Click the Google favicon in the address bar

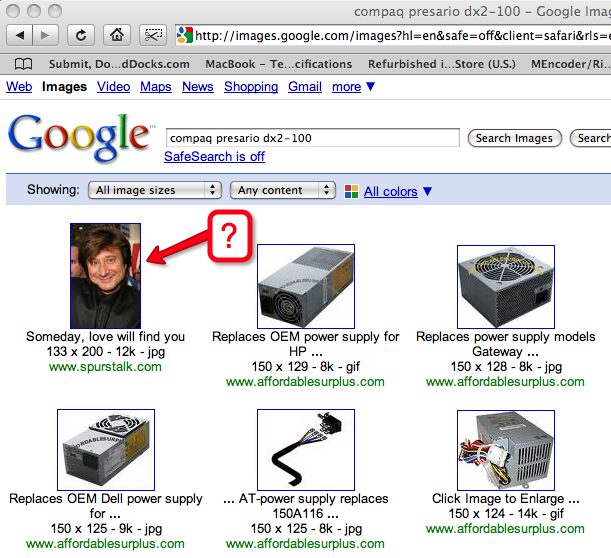pyautogui.click(x=184, y=36)
